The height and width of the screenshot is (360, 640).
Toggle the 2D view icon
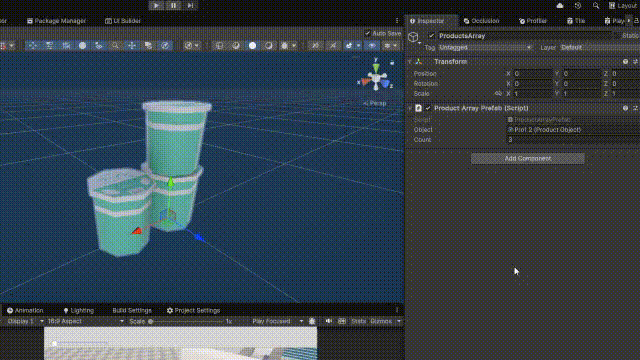point(219,46)
